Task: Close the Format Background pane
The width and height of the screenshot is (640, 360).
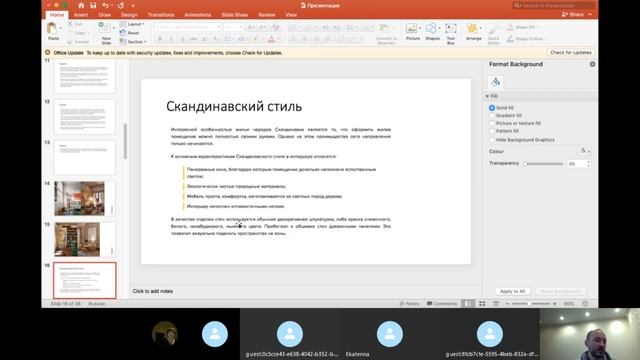Action: 592,64
